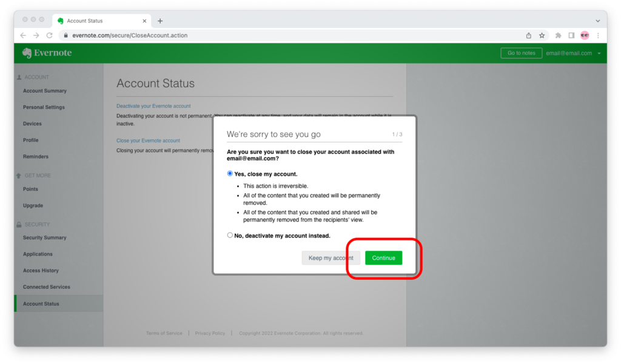Viewport: 621px width, 364px height.
Task: Open Security Summary in sidebar
Action: point(44,238)
